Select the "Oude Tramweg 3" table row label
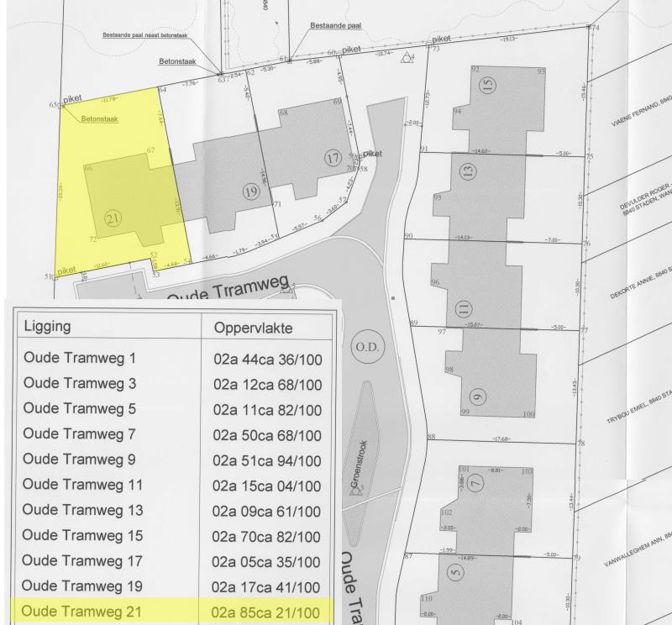The width and height of the screenshot is (672, 625). [x=80, y=383]
